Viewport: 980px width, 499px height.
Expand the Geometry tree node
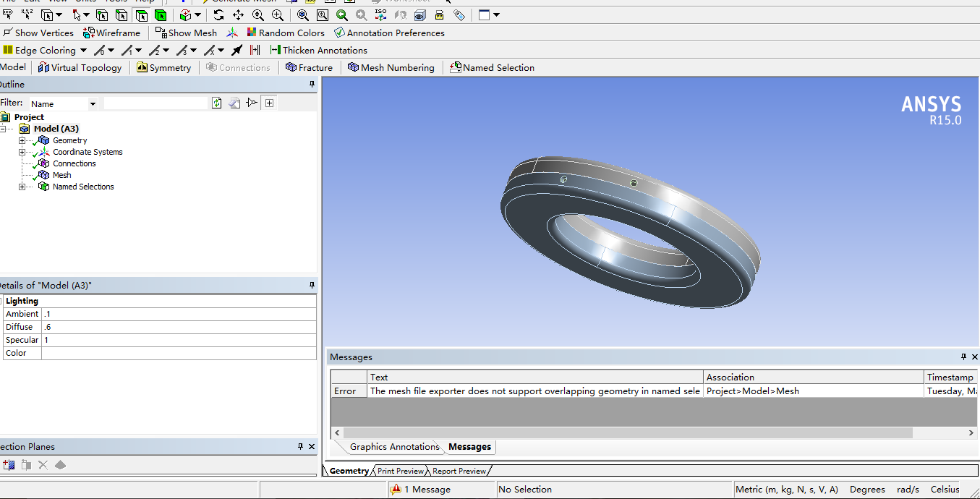click(22, 140)
